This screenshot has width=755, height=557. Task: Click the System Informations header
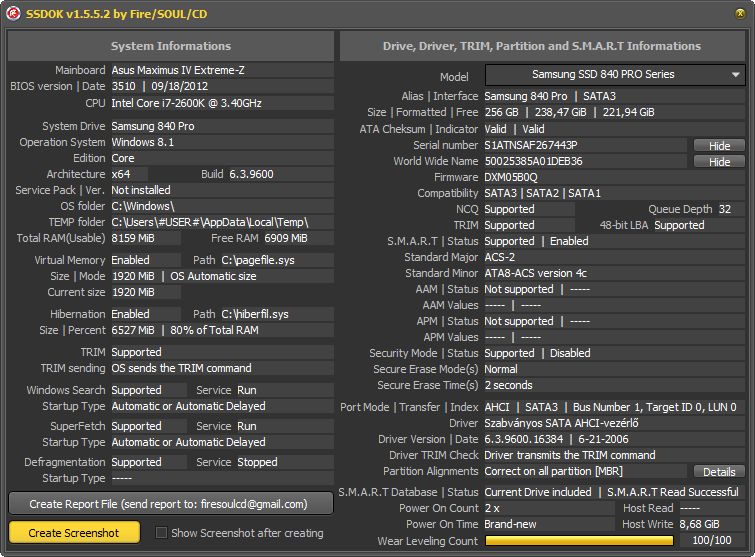[x=170, y=46]
